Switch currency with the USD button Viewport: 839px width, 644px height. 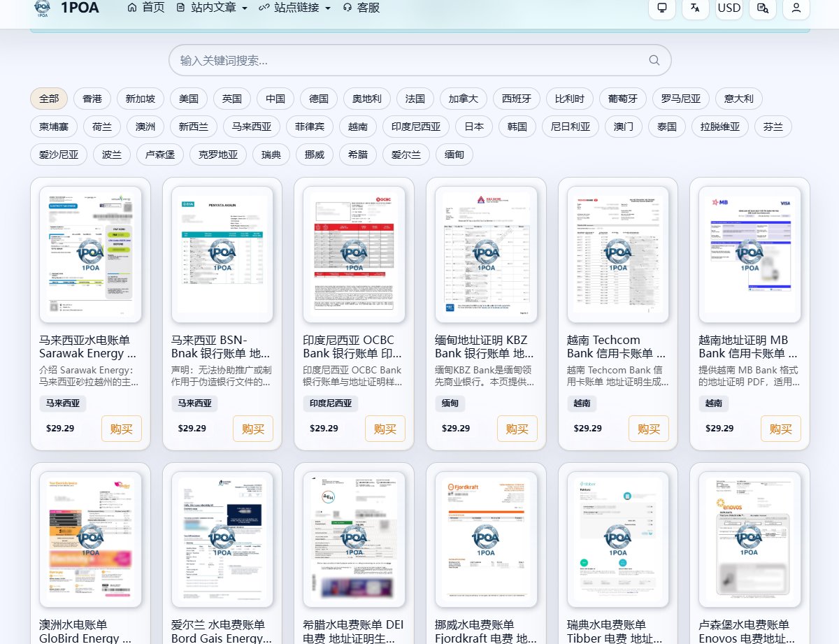click(x=729, y=8)
